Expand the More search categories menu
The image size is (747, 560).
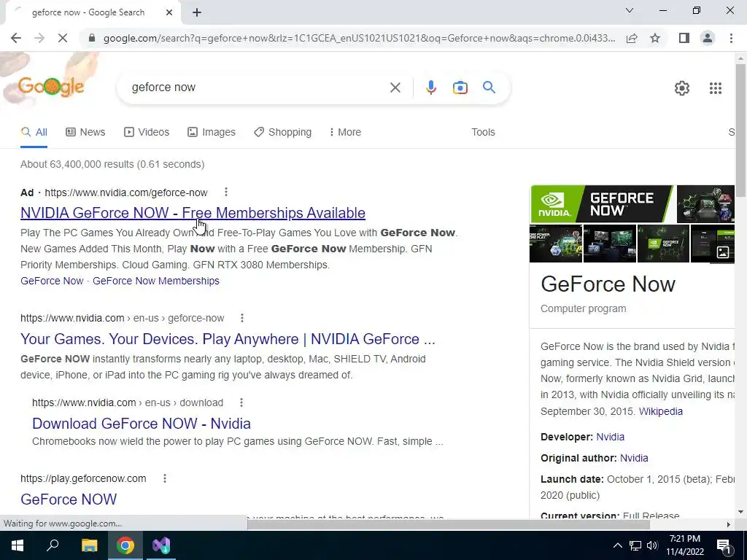(x=345, y=133)
